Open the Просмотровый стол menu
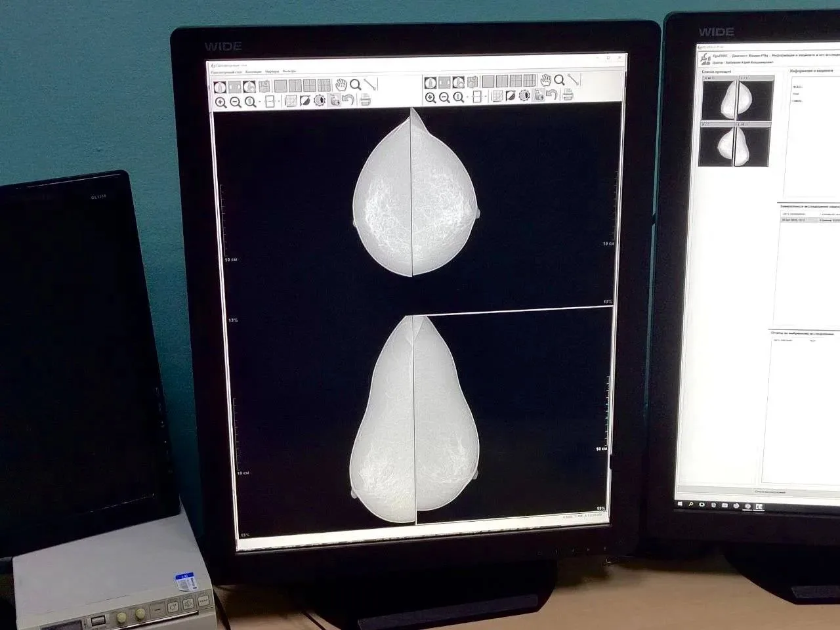Screen dimensions: 840x630 (x=225, y=72)
